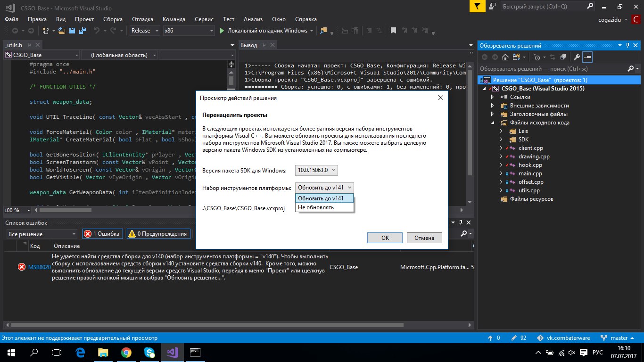Toggle the preview selected items button
The height and width of the screenshot is (362, 644).
tap(587, 57)
